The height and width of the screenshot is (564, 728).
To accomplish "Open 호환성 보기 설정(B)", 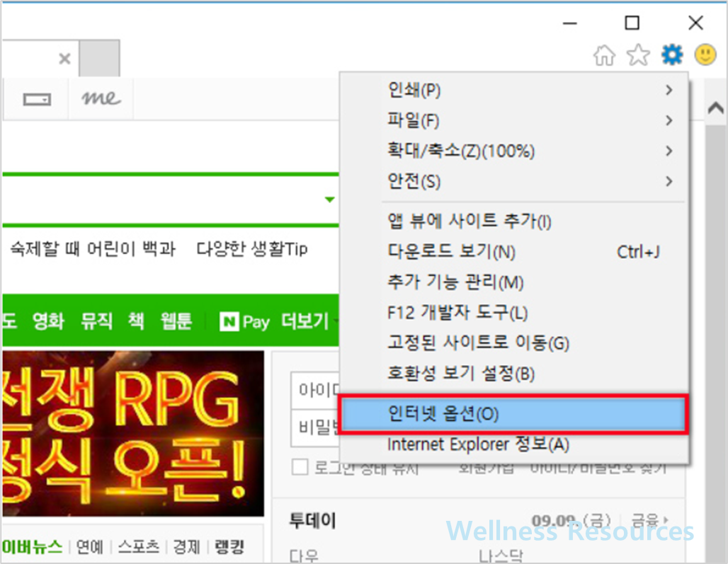I will (513, 374).
